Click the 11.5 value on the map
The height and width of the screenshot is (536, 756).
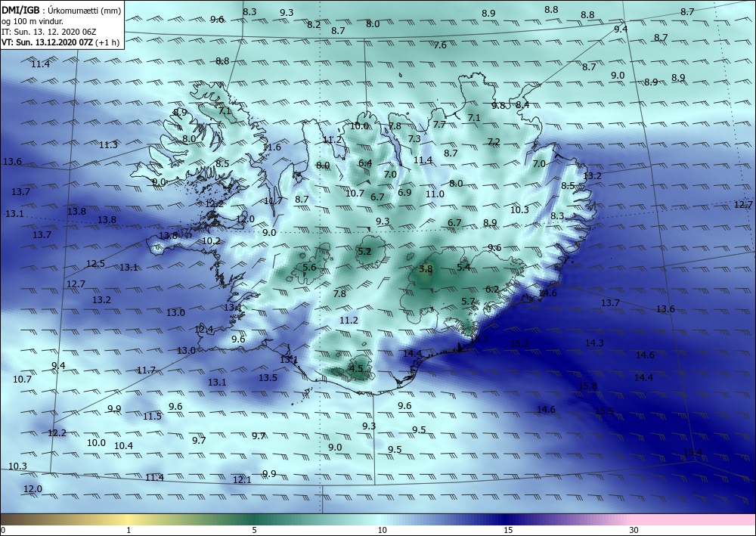[x=153, y=416]
